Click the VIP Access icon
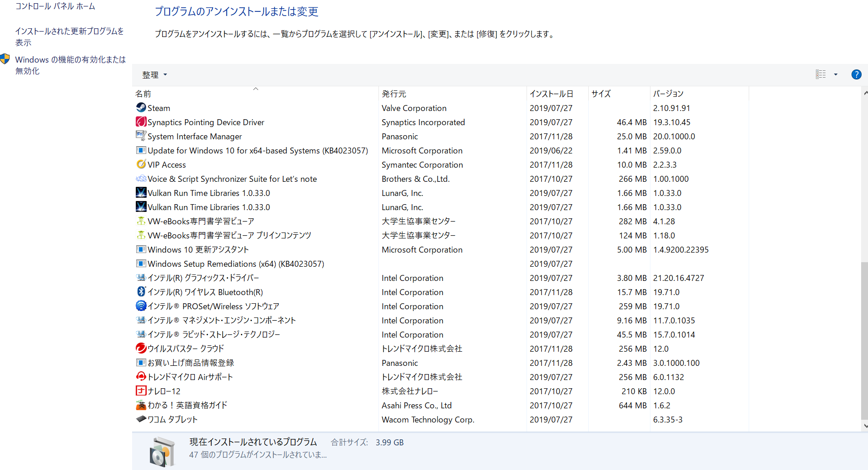 (x=141, y=164)
